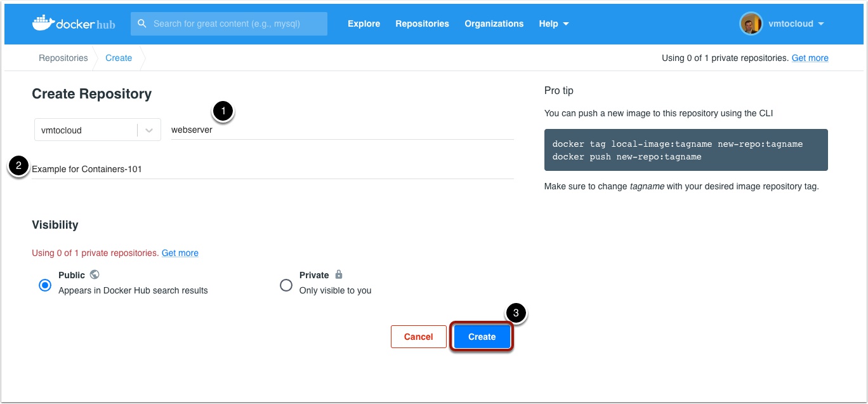Click the Repositories breadcrumb
Image resolution: width=868 pixels, height=404 pixels.
point(63,58)
